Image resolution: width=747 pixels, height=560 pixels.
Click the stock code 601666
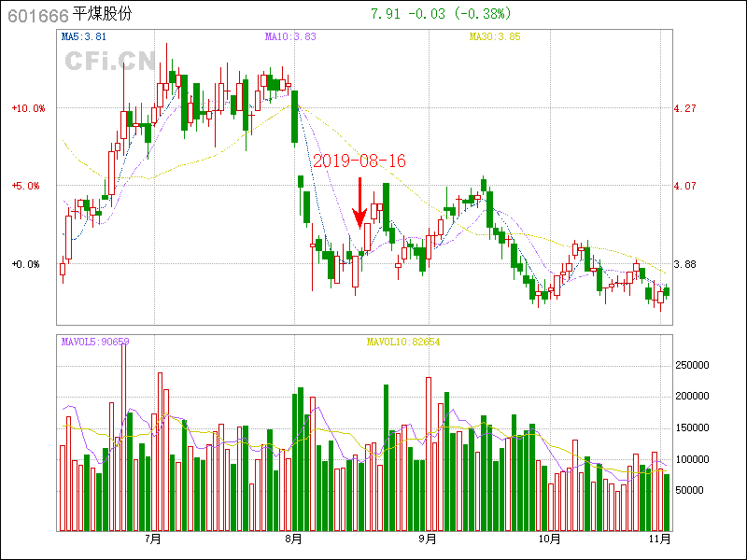[x=37, y=15]
